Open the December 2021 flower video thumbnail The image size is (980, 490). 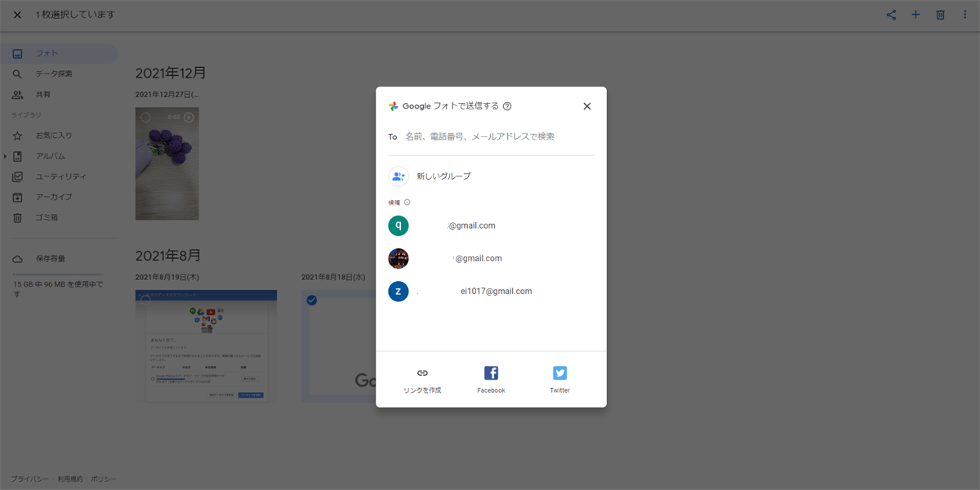click(167, 163)
